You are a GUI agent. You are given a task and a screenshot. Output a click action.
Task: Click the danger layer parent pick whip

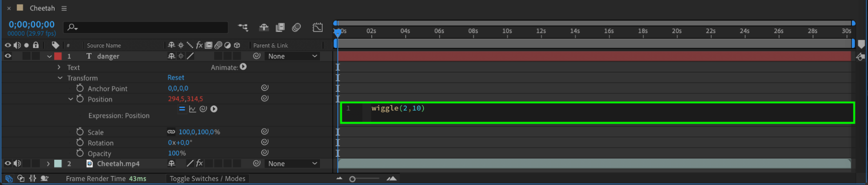(257, 56)
